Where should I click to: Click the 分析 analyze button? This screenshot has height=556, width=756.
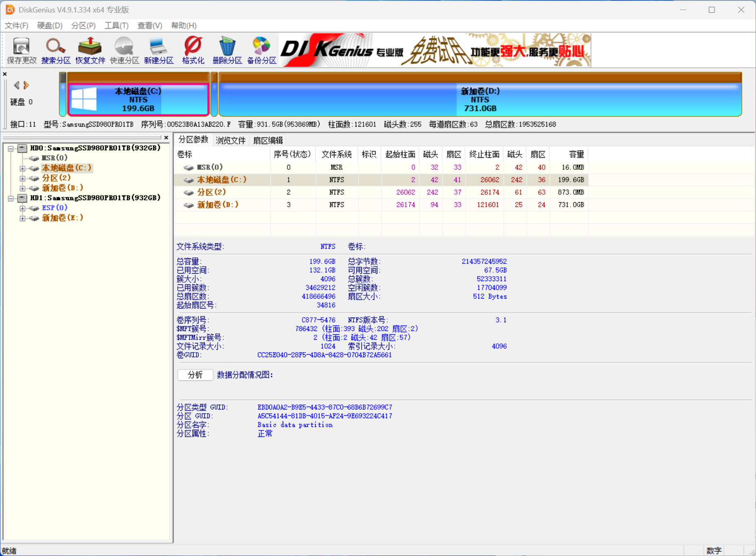195,375
